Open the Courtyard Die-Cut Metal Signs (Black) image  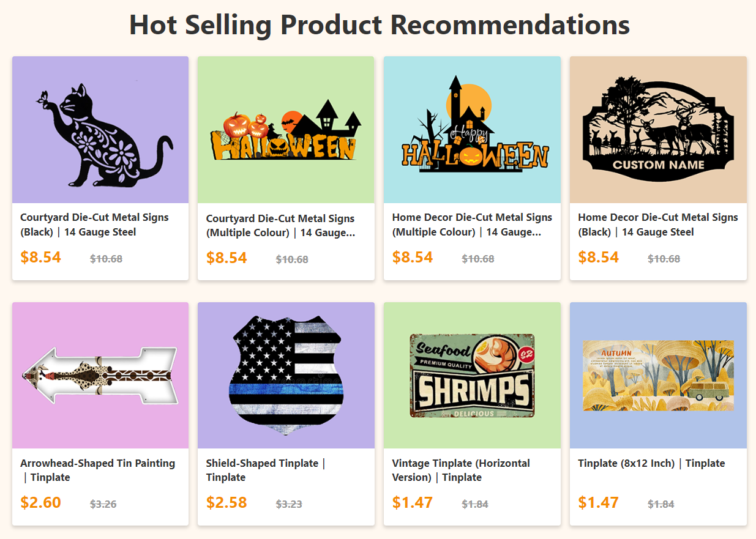100,129
